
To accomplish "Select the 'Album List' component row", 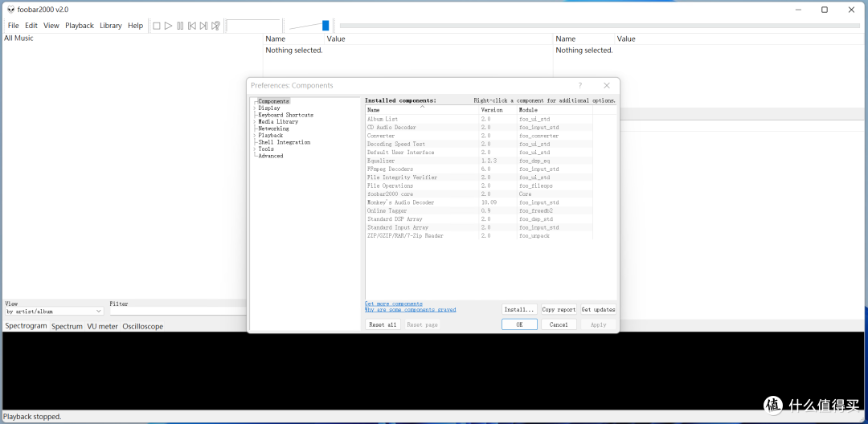I will (479, 119).
